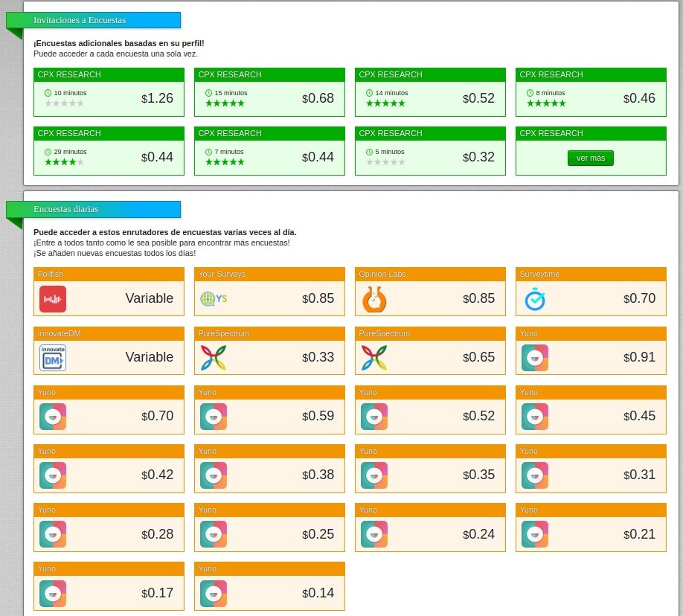Viewport: 683px width, 616px height.
Task: Click the four-star rating under 29 minutos
Action: tap(64, 162)
